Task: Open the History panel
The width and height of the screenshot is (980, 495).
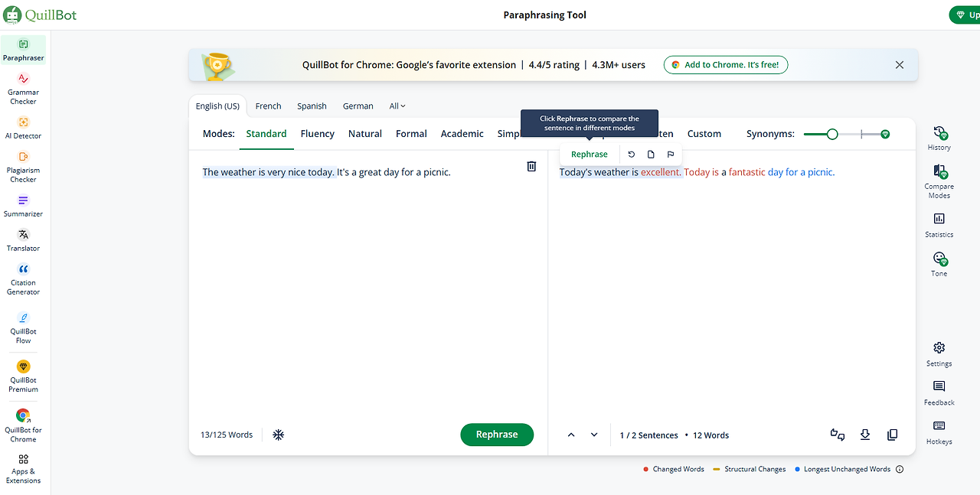Action: (x=939, y=138)
